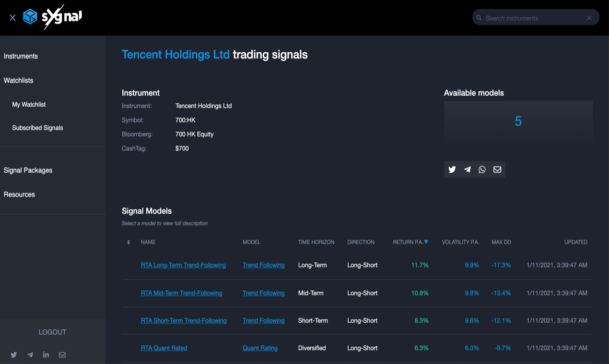Click the LOGOUT button
Screen dimensions: 609x364
(52, 332)
